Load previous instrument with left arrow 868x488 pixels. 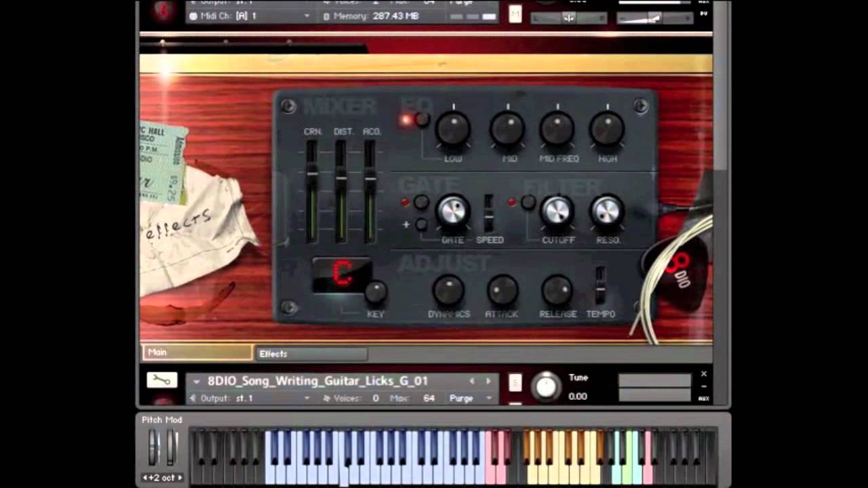pos(472,381)
